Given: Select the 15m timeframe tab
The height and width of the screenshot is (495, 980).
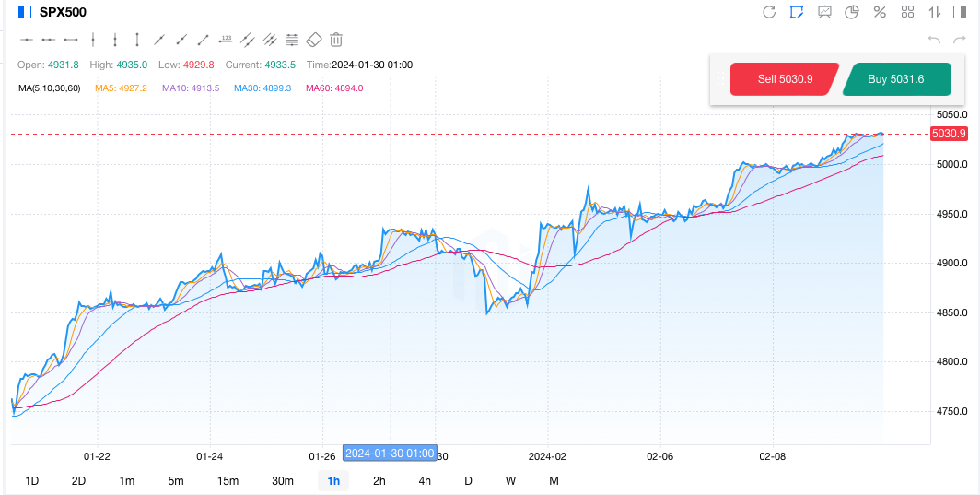Looking at the screenshot, I should (227, 480).
